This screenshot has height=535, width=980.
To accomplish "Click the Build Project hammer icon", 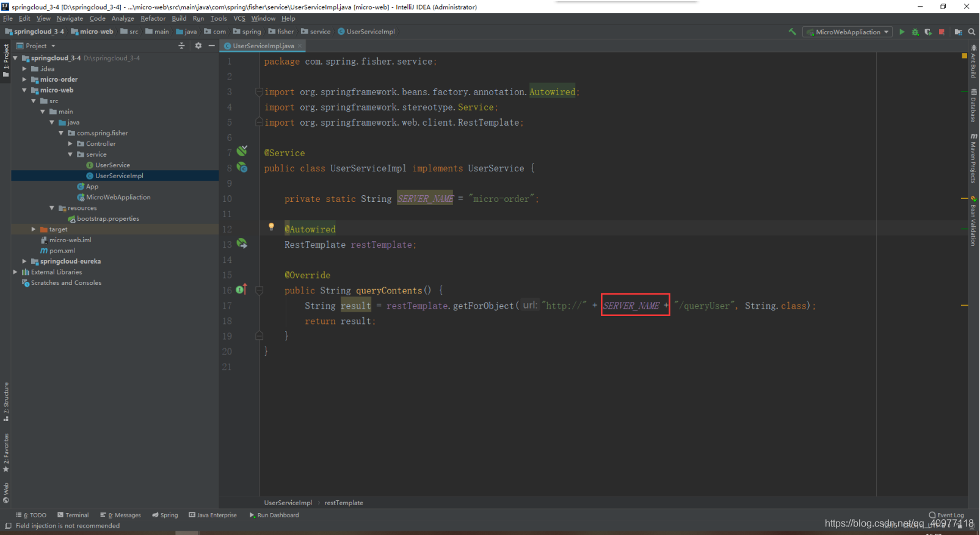I will [x=792, y=32].
